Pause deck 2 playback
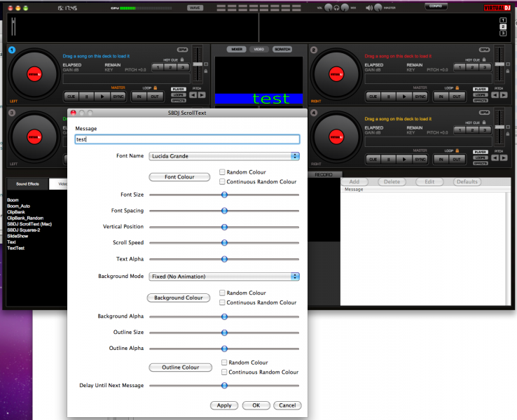This screenshot has height=420, width=517. (390, 96)
